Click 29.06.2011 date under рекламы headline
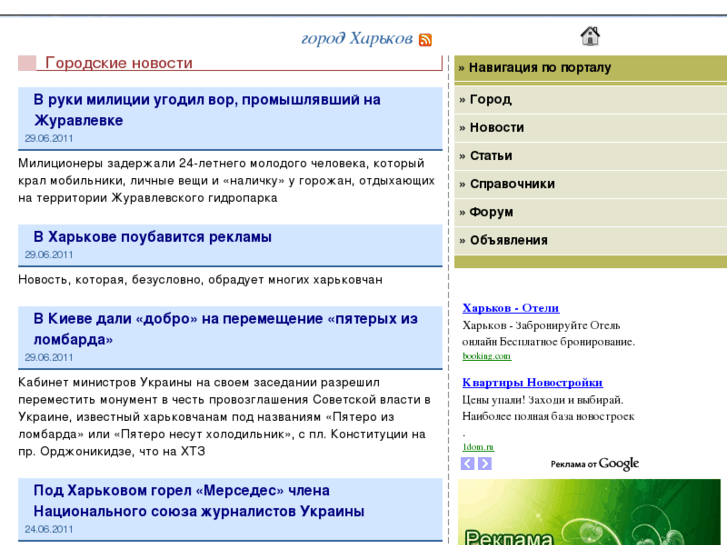Viewport: 727px width, 545px height. (49, 255)
